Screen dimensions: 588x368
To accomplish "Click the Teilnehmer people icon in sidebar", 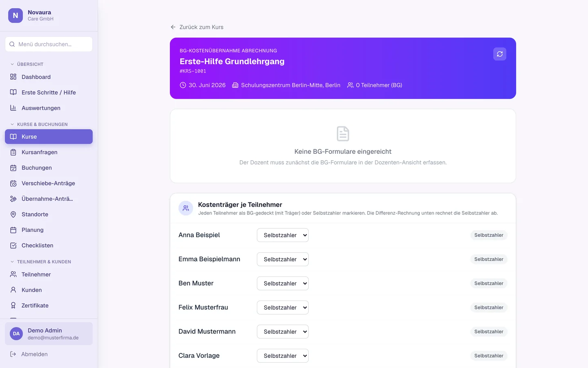I will (13, 274).
